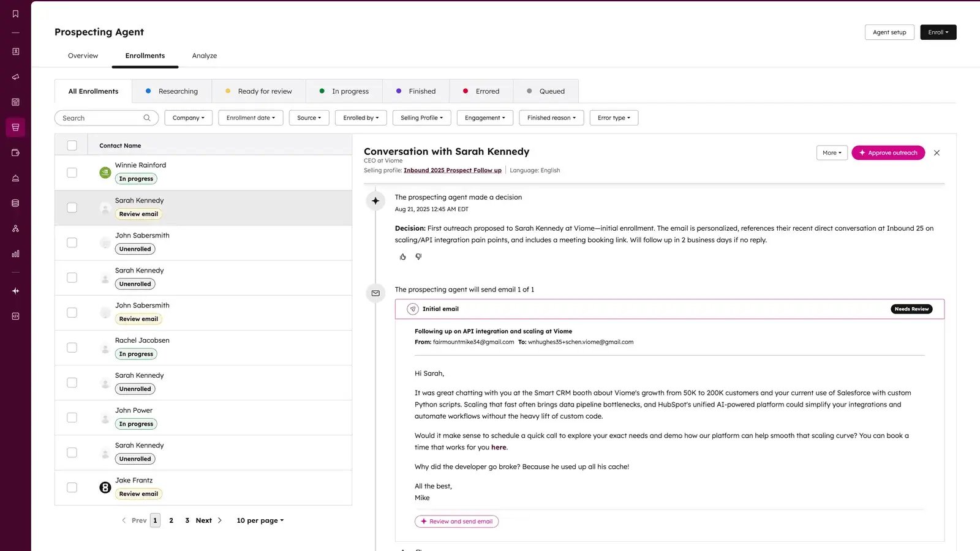Open the Engagement filter dropdown

tap(485, 118)
